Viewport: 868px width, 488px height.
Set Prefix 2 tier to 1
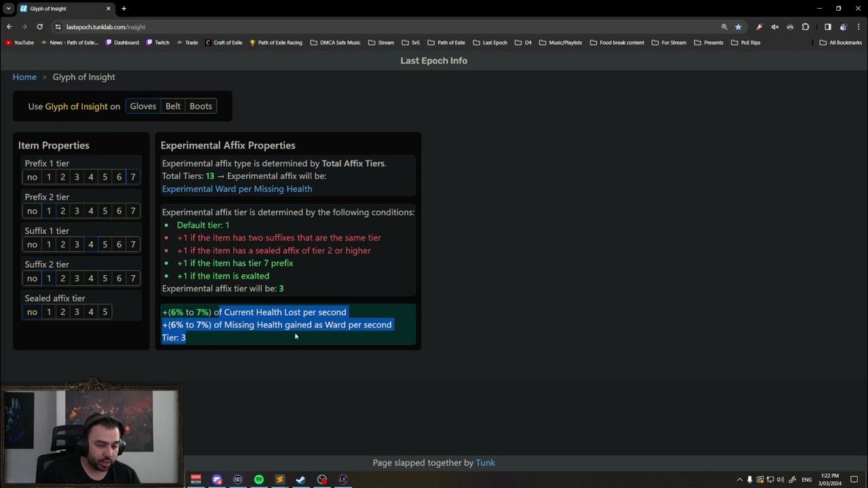click(x=49, y=211)
